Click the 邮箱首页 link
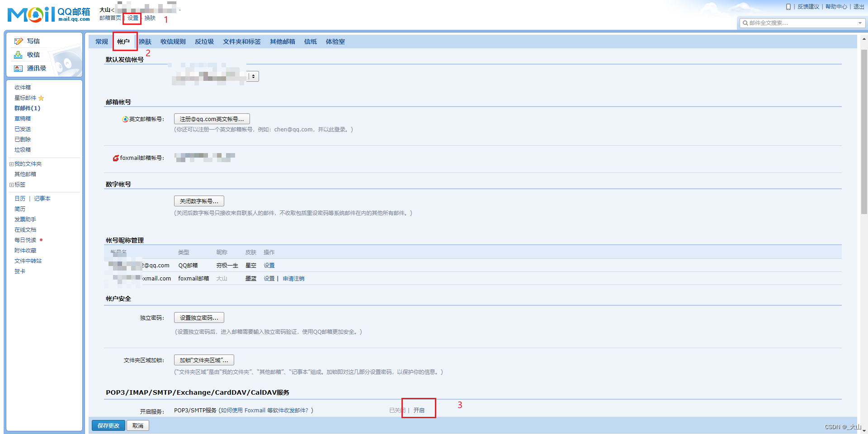The width and height of the screenshot is (868, 434). click(110, 18)
